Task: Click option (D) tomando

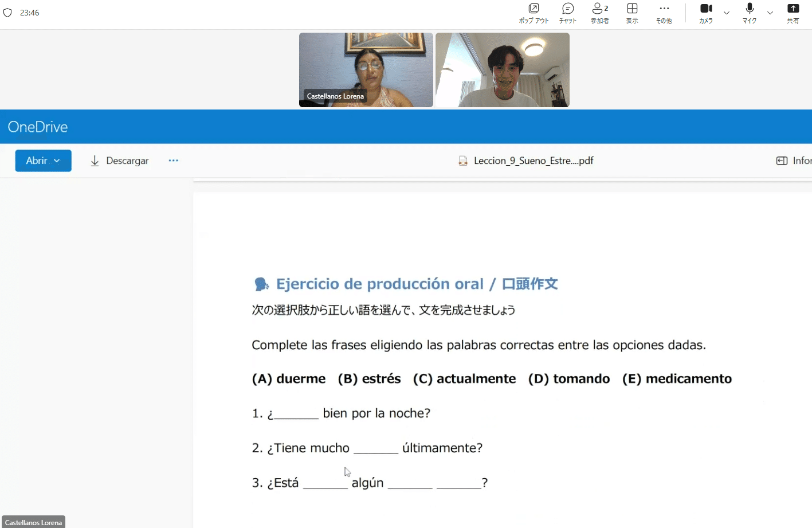Action: click(x=569, y=379)
